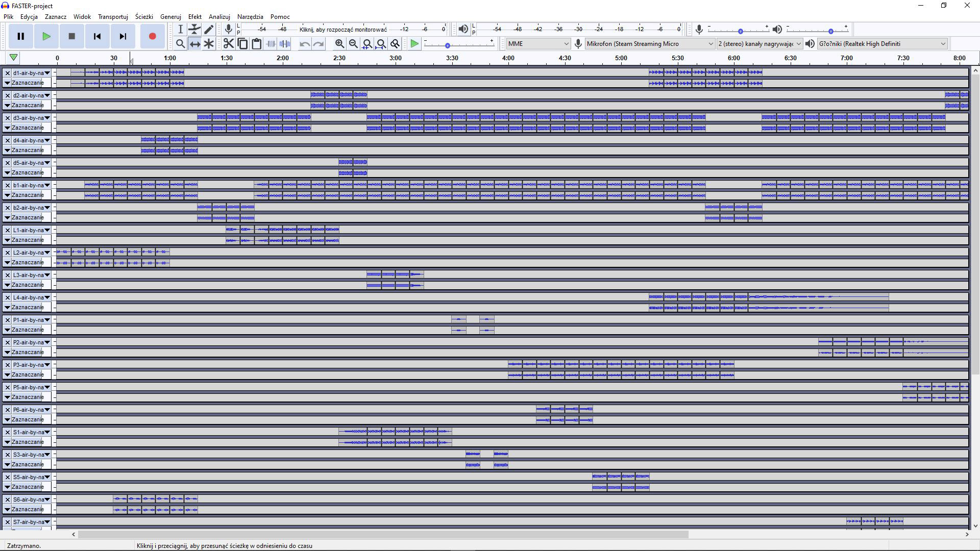Open the MME audio host dropdown
The height and width of the screenshot is (551, 980).
(537, 44)
